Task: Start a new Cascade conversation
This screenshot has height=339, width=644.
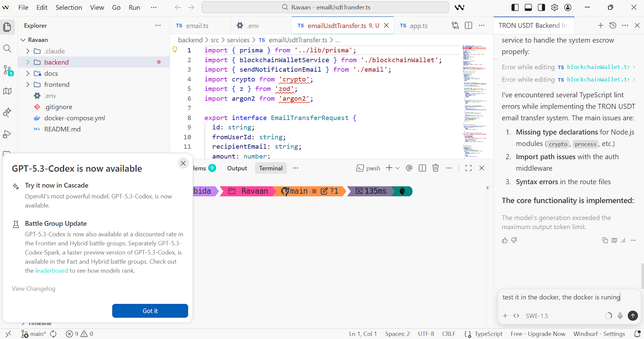Action: pos(601,25)
